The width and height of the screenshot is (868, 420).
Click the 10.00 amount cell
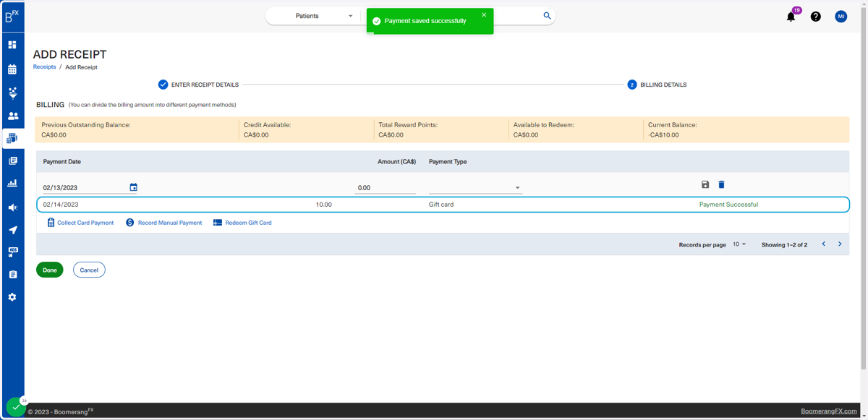click(324, 205)
